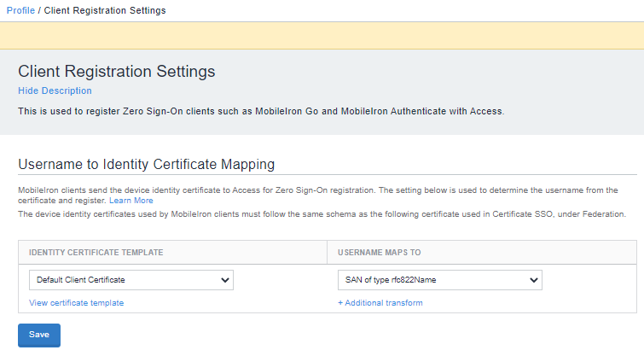Click the chevron on the Identity Certificate Template dropdown
The width and height of the screenshot is (644, 356).
click(225, 280)
